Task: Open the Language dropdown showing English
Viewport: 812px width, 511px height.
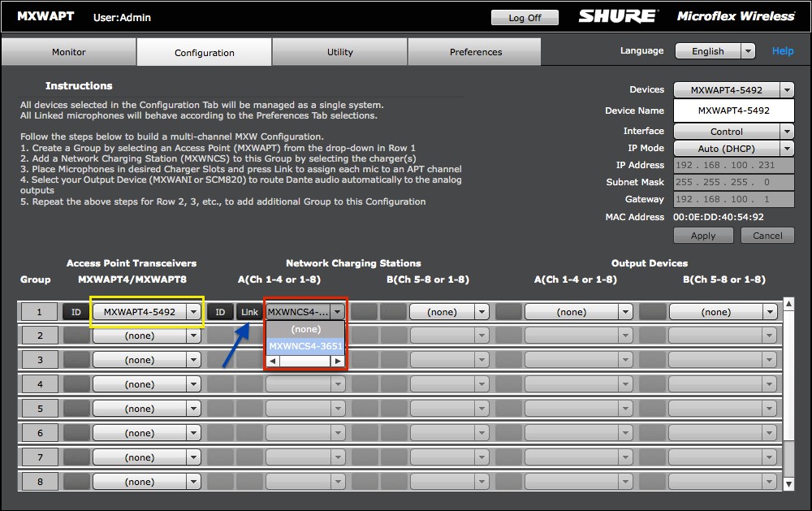Action: coord(715,51)
